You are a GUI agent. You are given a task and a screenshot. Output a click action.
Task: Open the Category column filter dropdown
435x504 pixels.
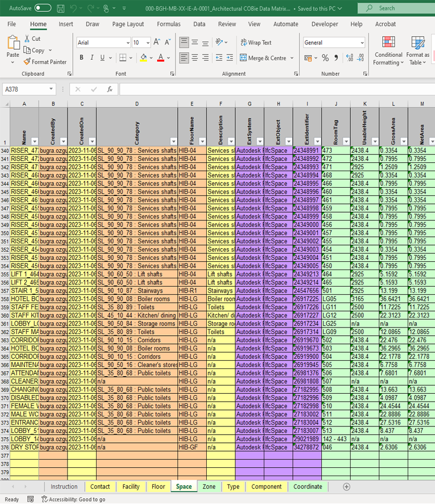pos(173,142)
